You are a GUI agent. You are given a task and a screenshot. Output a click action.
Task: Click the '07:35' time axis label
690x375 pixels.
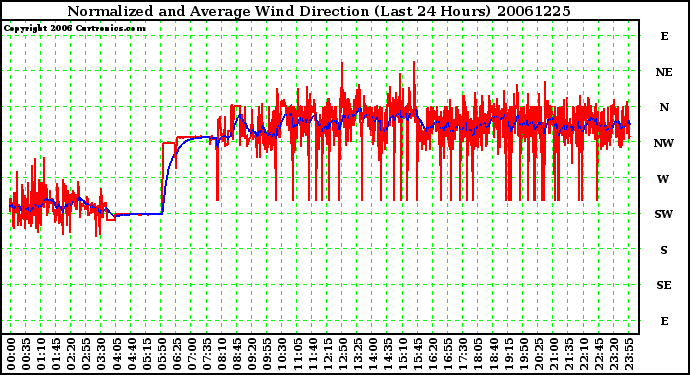coord(207,354)
